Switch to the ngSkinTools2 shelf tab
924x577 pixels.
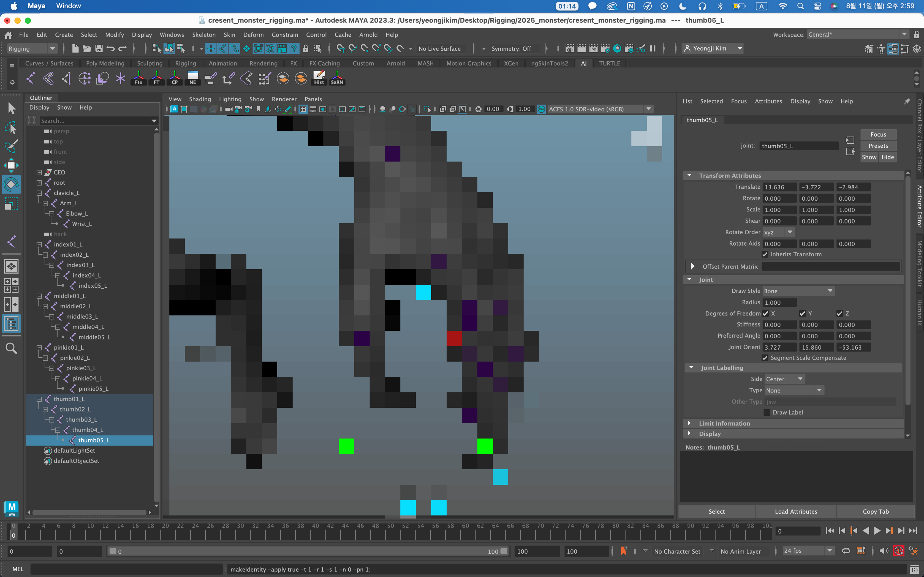[x=549, y=63]
